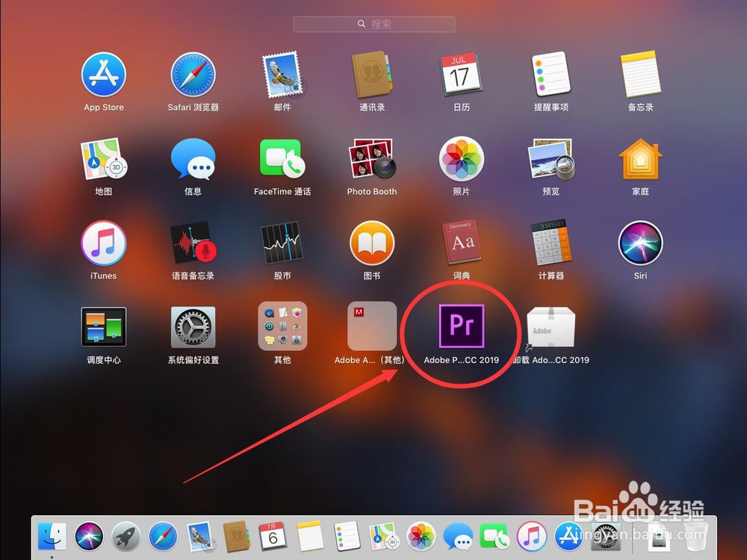Image resolution: width=747 pixels, height=560 pixels.
Task: Open the 卸载 Adobe CC 2019 uninstaller
Action: point(551,327)
